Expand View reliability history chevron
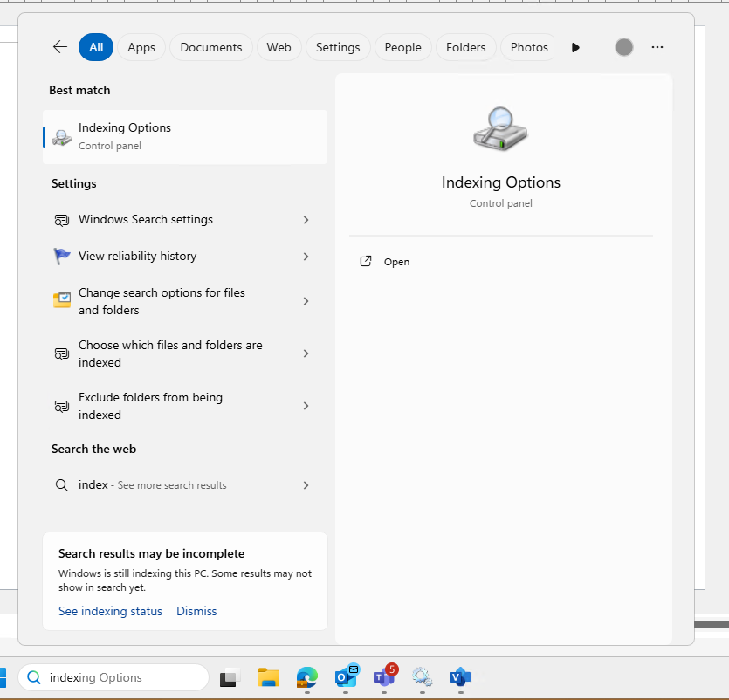 point(306,257)
